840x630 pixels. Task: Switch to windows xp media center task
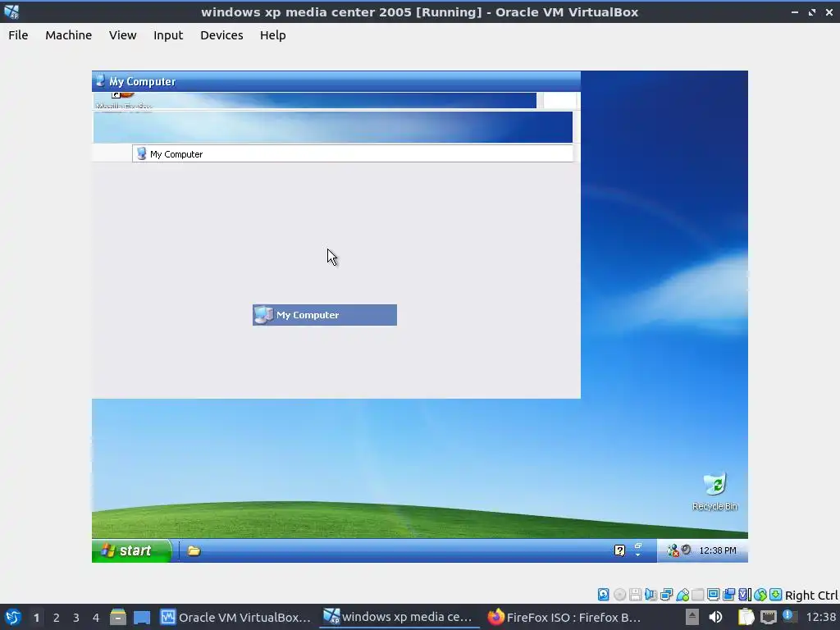tap(398, 617)
